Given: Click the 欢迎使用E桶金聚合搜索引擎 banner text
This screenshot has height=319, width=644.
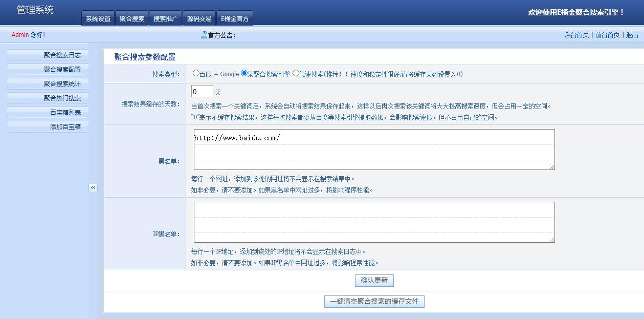Looking at the screenshot, I should tap(576, 12).
